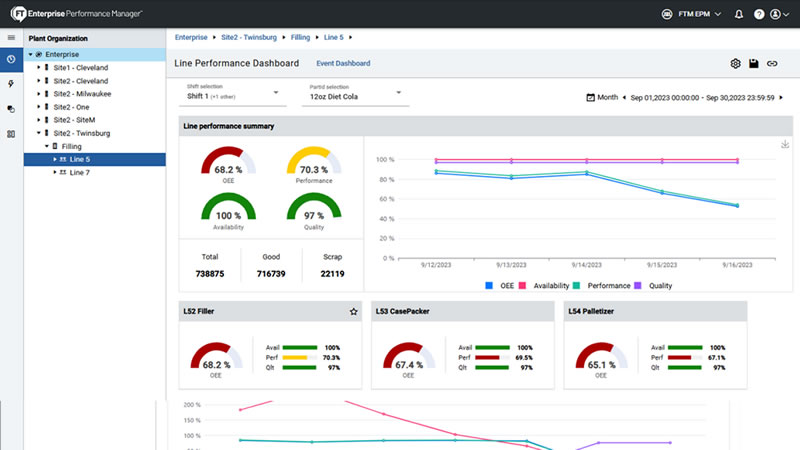Switch to the Event Dashboard tab
Viewport: 800px width, 450px height.
(343, 63)
